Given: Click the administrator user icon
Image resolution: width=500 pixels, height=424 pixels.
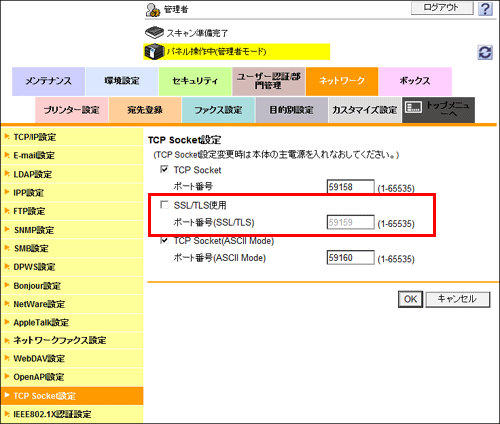Looking at the screenshot, I should pos(153,10).
